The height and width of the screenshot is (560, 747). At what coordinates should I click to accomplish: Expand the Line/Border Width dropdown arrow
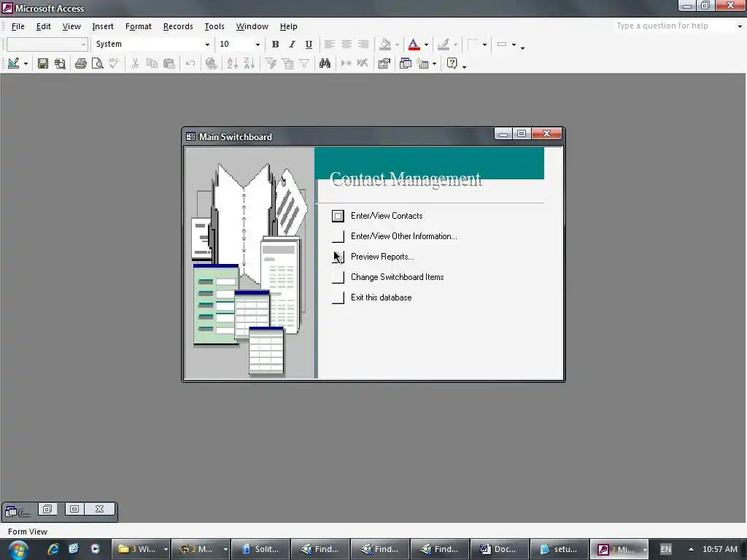click(x=484, y=44)
